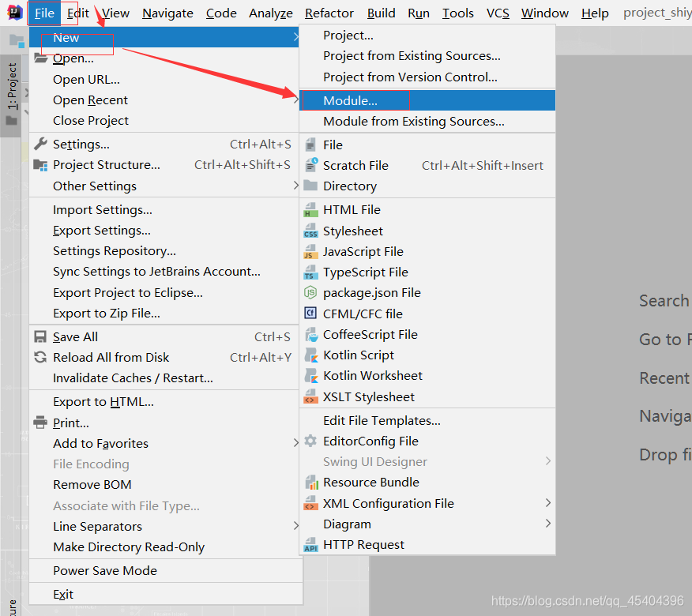Choose Project from Existing Sources...
Image resolution: width=692 pixels, height=616 pixels.
pos(427,55)
